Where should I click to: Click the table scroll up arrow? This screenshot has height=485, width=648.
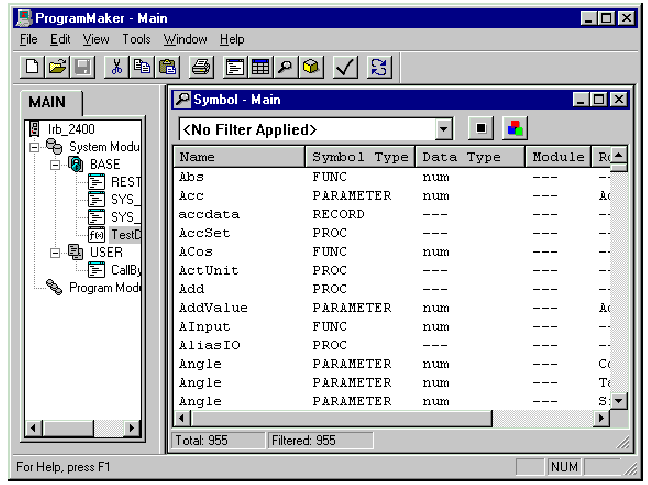tap(619, 156)
